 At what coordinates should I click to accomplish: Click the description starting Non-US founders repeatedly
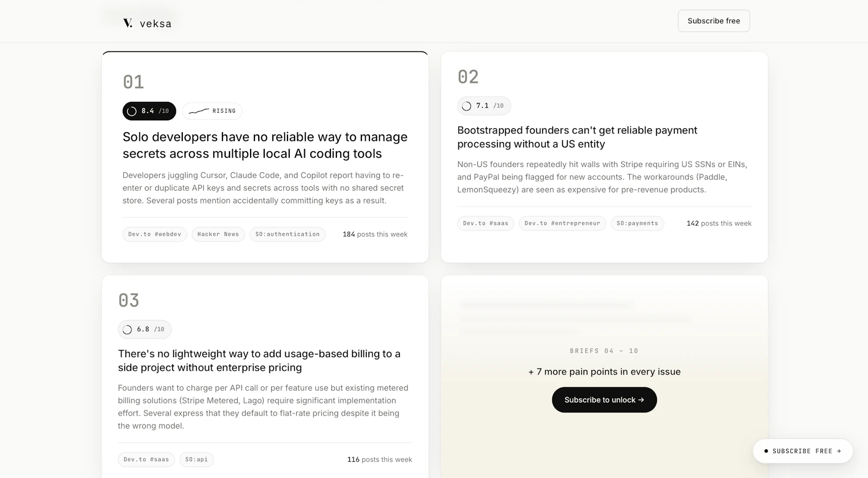click(x=602, y=177)
